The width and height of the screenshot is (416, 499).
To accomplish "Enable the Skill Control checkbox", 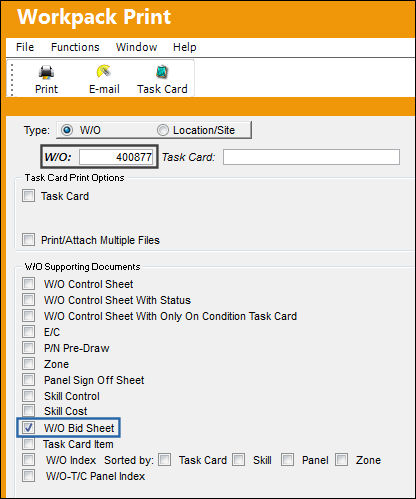I will point(28,396).
